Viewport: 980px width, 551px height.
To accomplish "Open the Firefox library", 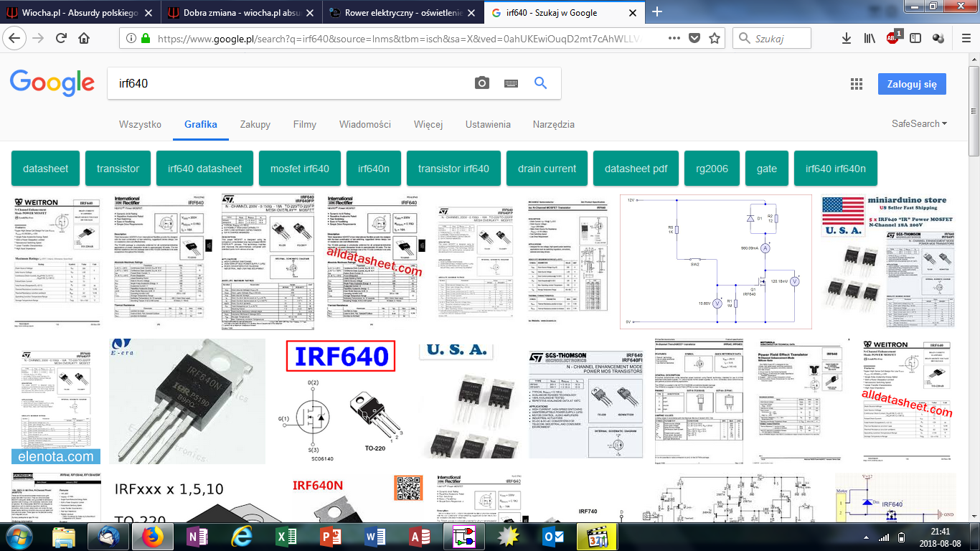I will 870,39.
